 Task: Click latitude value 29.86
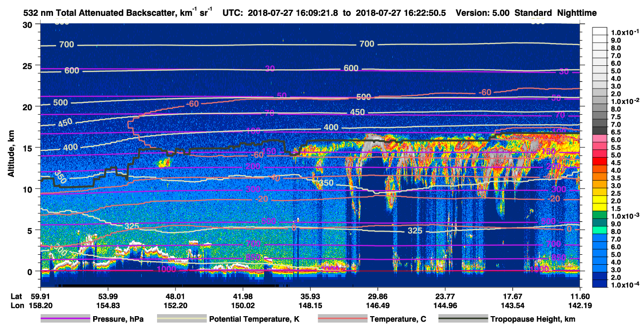(378, 296)
